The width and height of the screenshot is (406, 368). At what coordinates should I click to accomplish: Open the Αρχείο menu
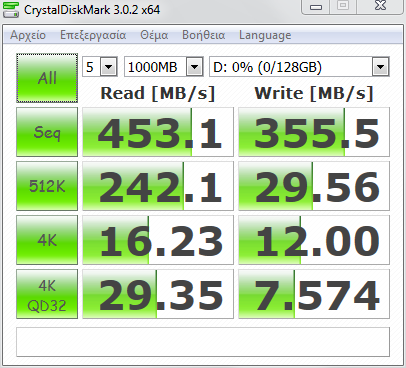coord(28,35)
